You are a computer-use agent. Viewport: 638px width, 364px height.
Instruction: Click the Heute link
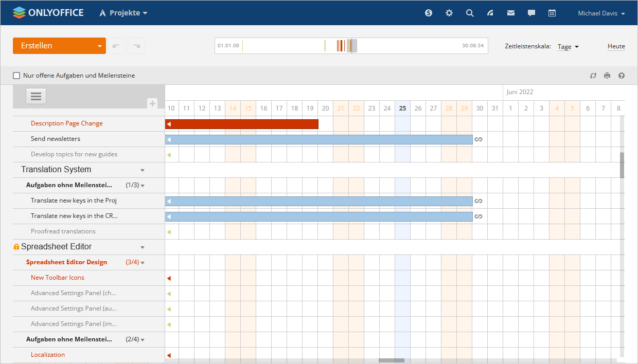pyautogui.click(x=616, y=46)
